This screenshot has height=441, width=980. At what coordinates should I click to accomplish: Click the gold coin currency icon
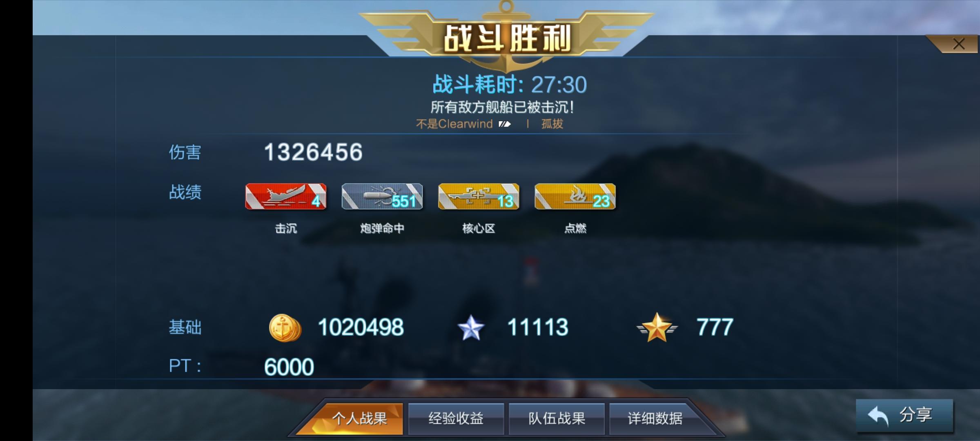point(285,328)
